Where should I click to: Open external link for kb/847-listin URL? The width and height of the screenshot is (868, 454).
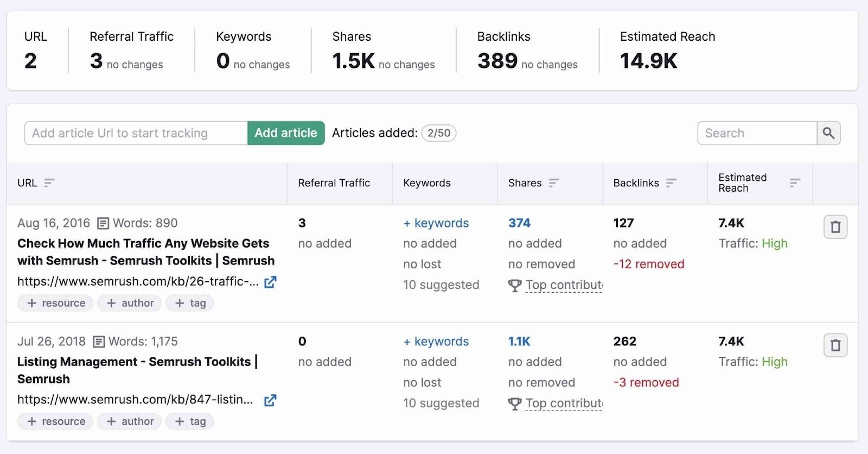click(x=270, y=400)
